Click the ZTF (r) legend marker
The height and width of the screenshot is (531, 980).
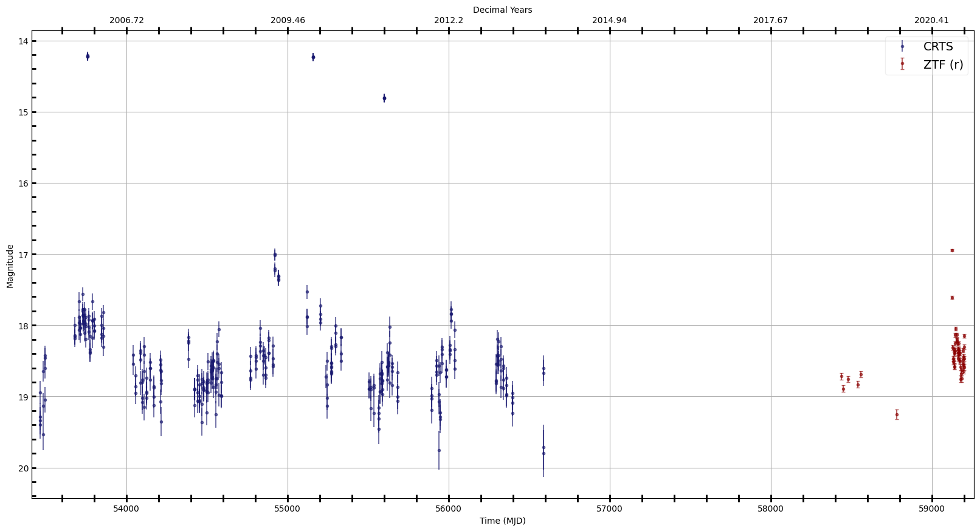pos(902,63)
